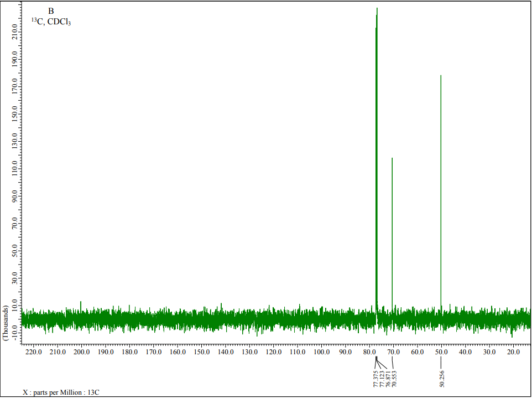Click the -10.0 y-axis tick label
Viewport: 532px width, 398px height.
click(15, 333)
